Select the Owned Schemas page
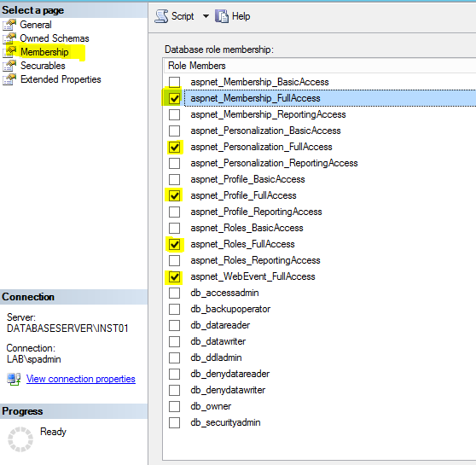Viewport: 476px width, 465px height. click(55, 38)
